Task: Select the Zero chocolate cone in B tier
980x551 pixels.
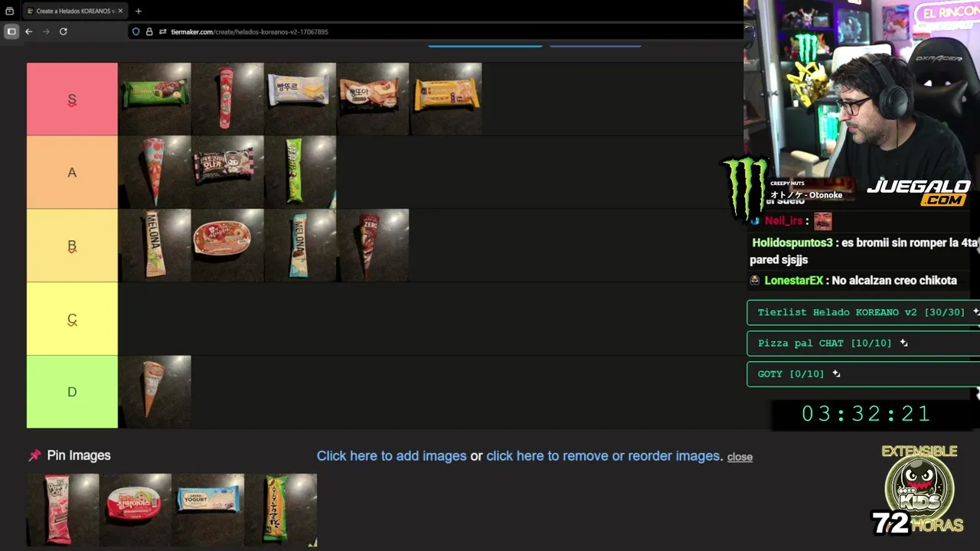Action: click(x=373, y=245)
